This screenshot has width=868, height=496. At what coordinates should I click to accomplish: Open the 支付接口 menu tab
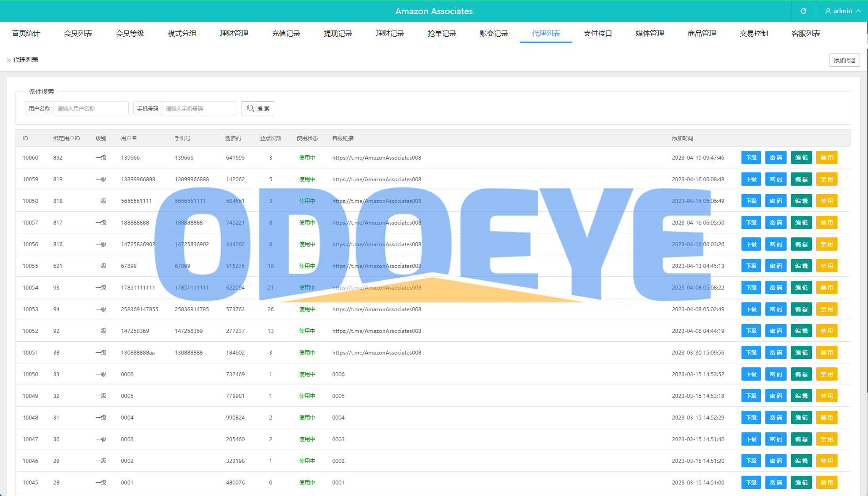click(597, 34)
